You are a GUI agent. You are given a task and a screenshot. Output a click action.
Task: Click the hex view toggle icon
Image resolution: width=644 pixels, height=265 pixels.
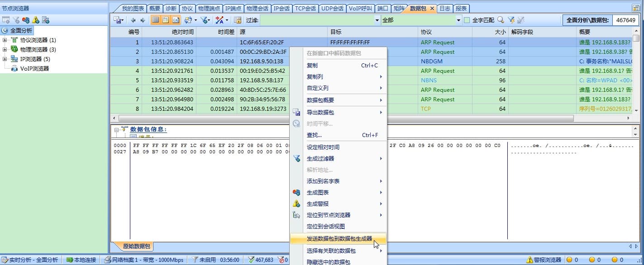[176, 20]
